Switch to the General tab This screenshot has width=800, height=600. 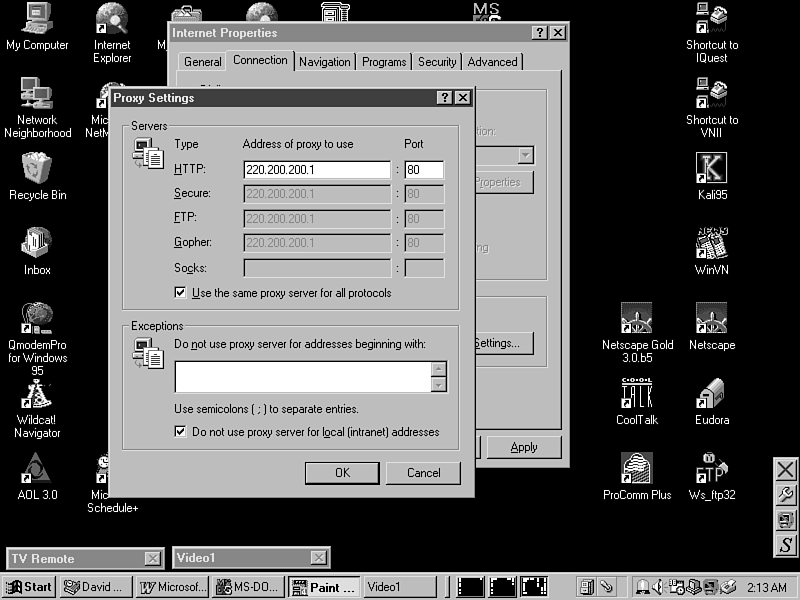[203, 62]
